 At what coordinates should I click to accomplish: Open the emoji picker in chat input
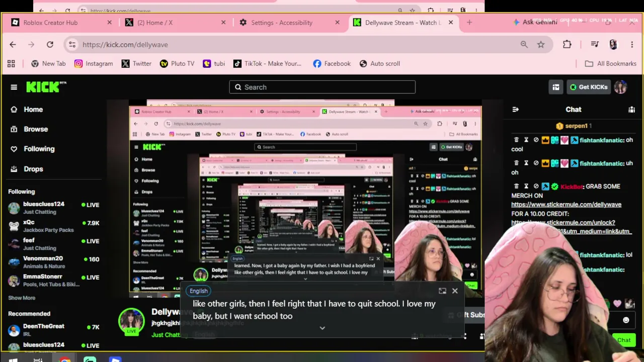626,320
